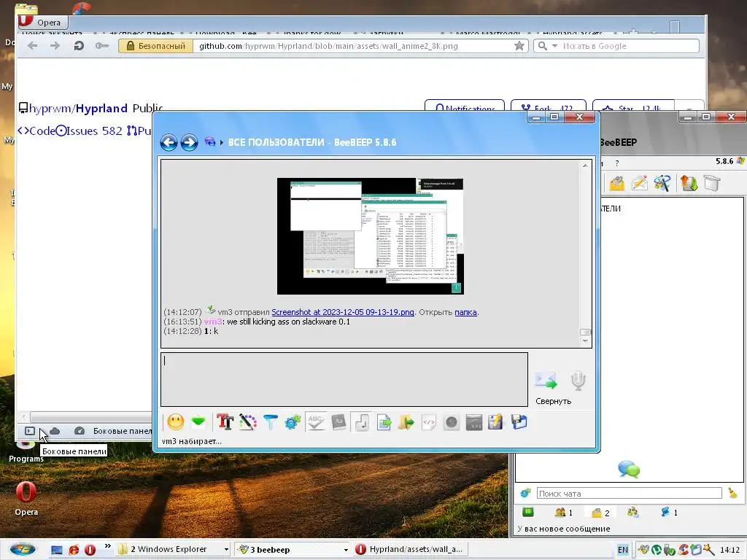The image size is (747, 560).
Task: Click Opera's forward navigation arrow
Action: [x=55, y=46]
